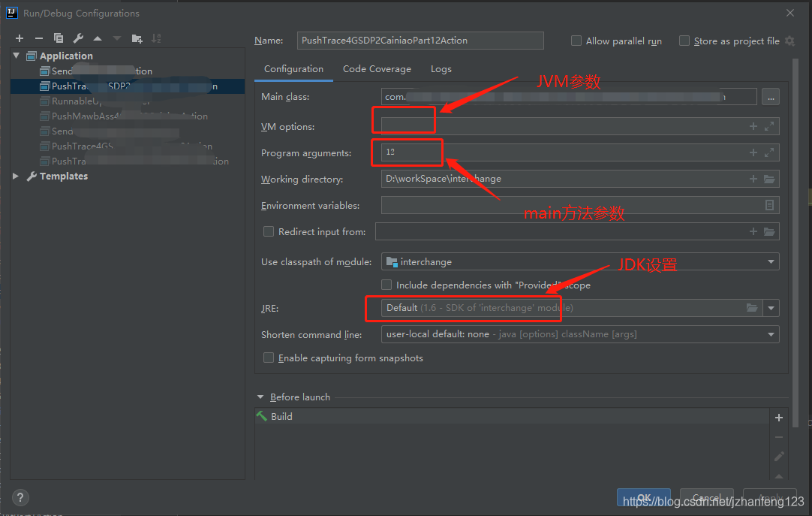Copy the selected run configuration
The width and height of the screenshot is (812, 516).
coord(59,38)
